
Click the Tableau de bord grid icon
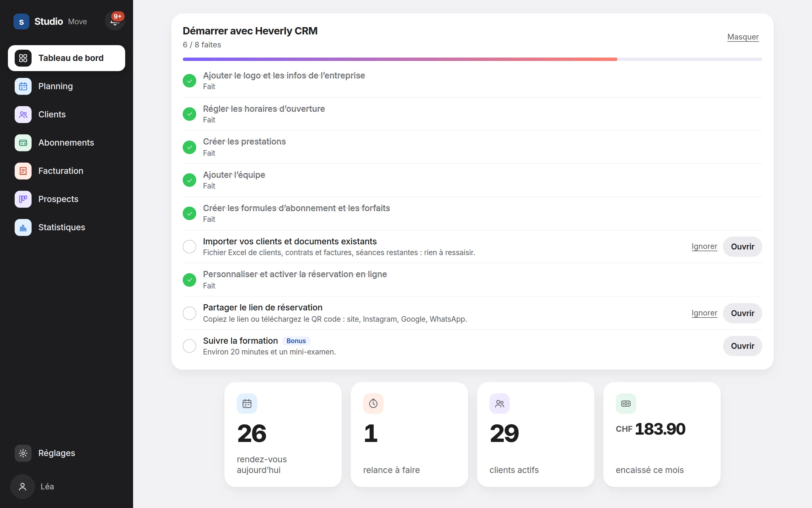click(23, 58)
